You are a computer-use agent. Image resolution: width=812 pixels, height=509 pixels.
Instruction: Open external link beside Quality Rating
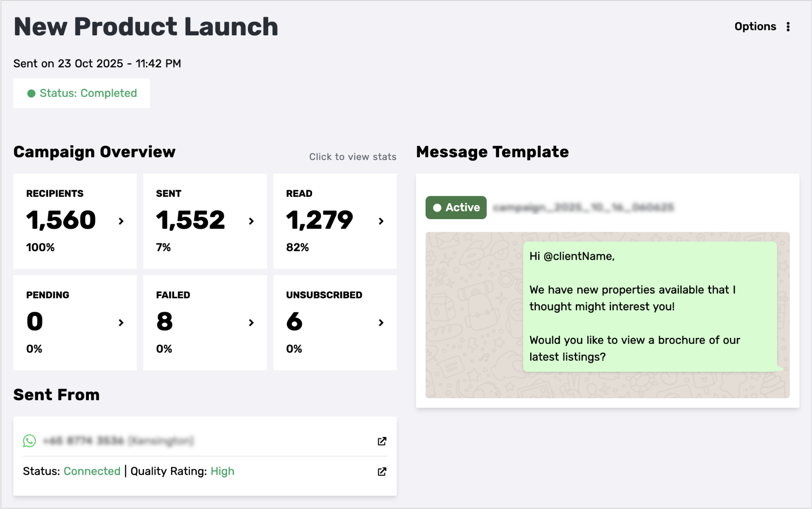click(x=382, y=471)
